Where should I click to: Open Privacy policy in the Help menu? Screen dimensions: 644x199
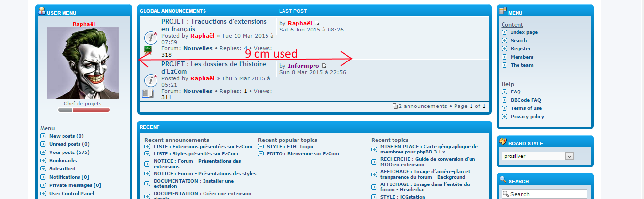[x=527, y=117]
